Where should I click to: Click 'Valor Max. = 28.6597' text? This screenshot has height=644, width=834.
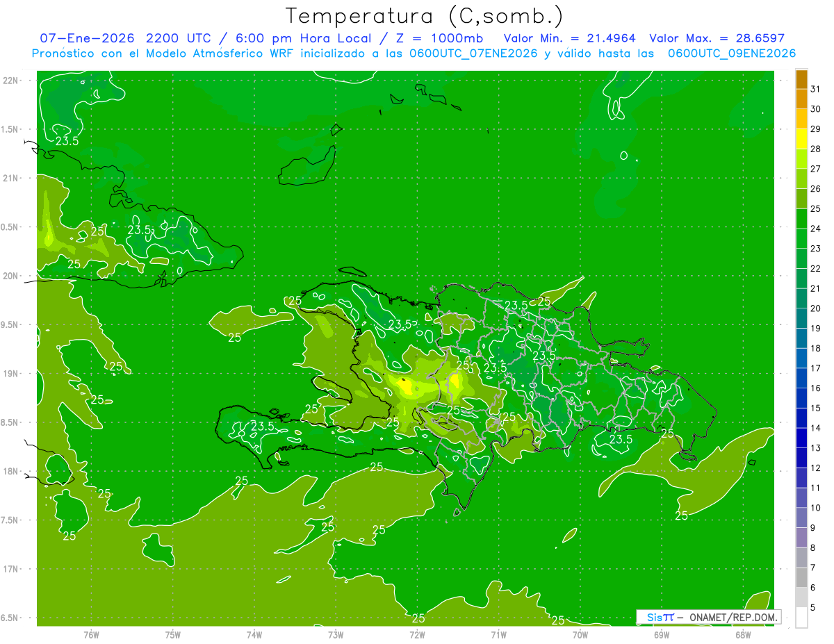click(717, 38)
